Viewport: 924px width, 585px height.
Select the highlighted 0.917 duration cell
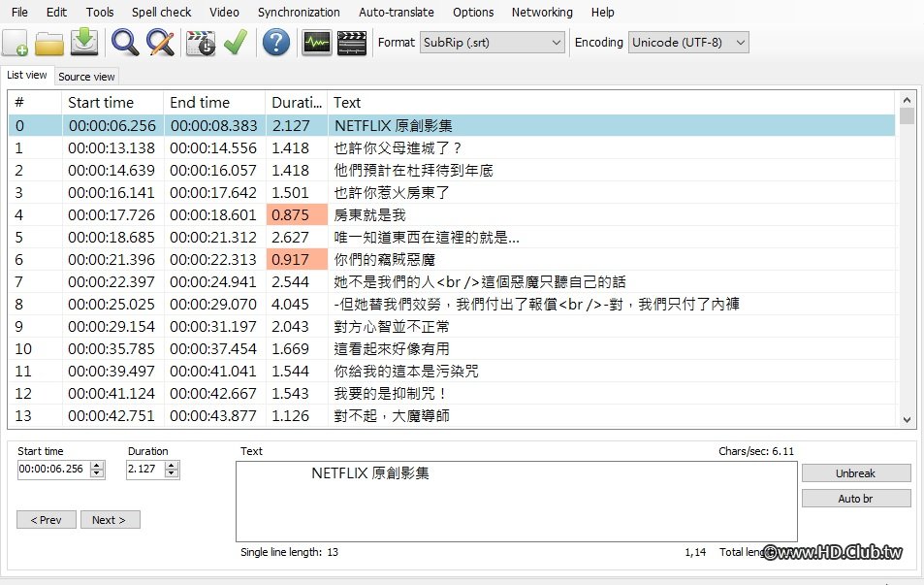click(297, 259)
